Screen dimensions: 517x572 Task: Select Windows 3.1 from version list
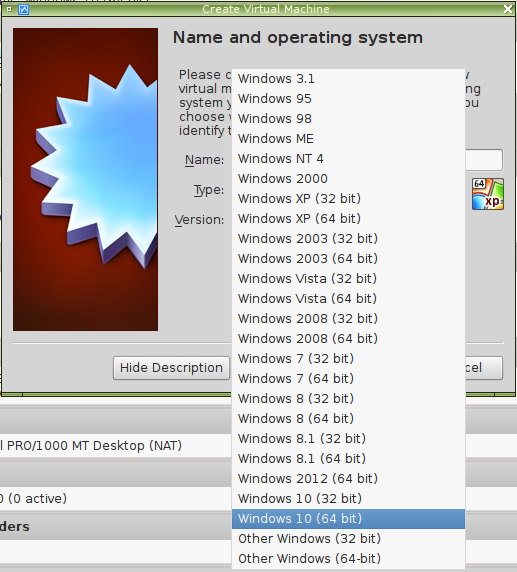coord(348,79)
